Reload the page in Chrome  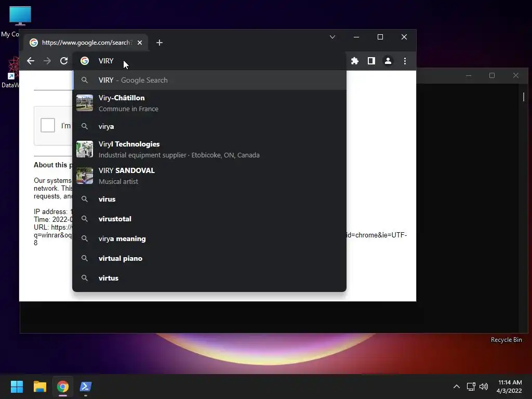64,61
